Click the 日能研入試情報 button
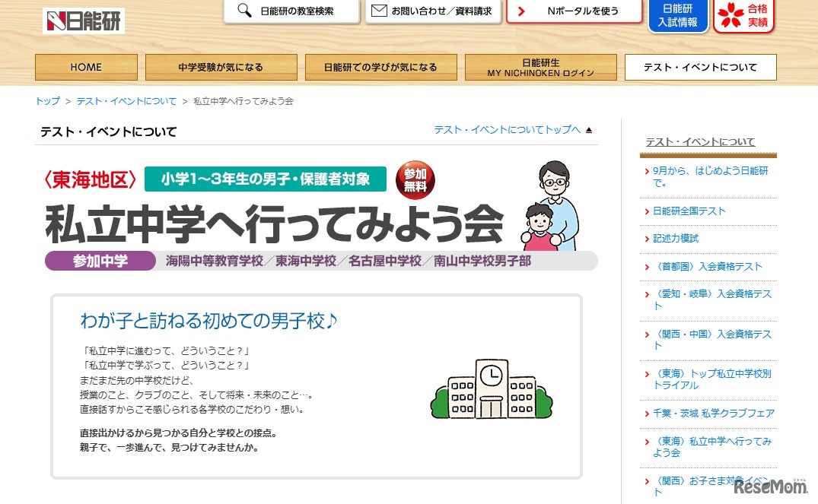Viewport: 818px width, 504px height. 676,15
